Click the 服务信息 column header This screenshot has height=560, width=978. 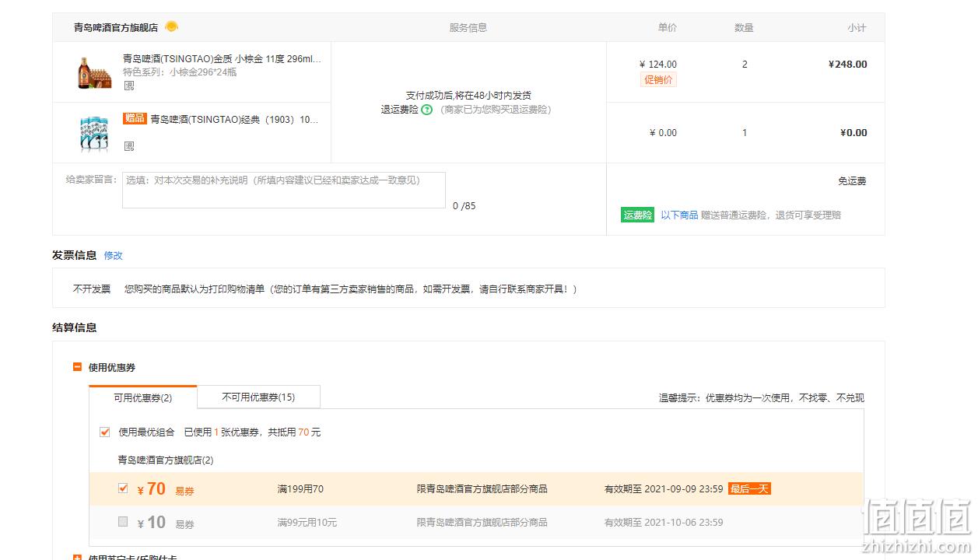point(468,28)
